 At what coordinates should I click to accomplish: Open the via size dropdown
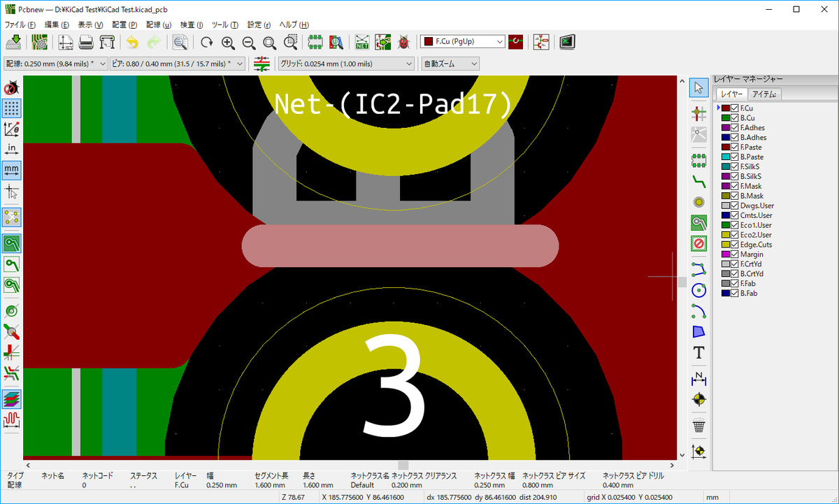click(x=178, y=64)
